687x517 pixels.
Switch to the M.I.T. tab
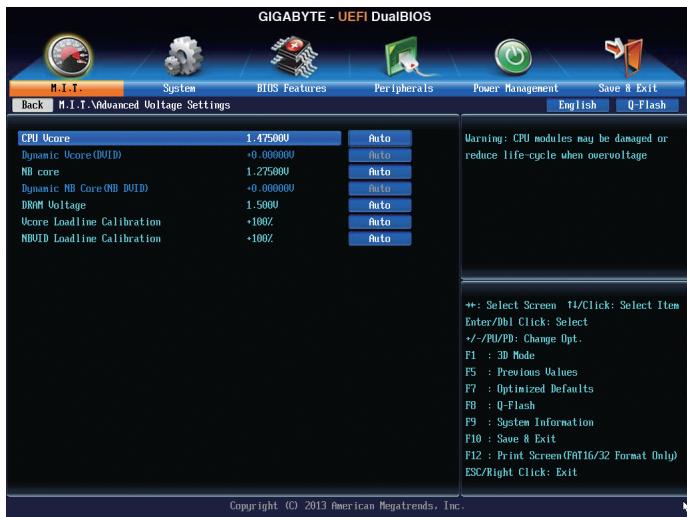(x=67, y=89)
